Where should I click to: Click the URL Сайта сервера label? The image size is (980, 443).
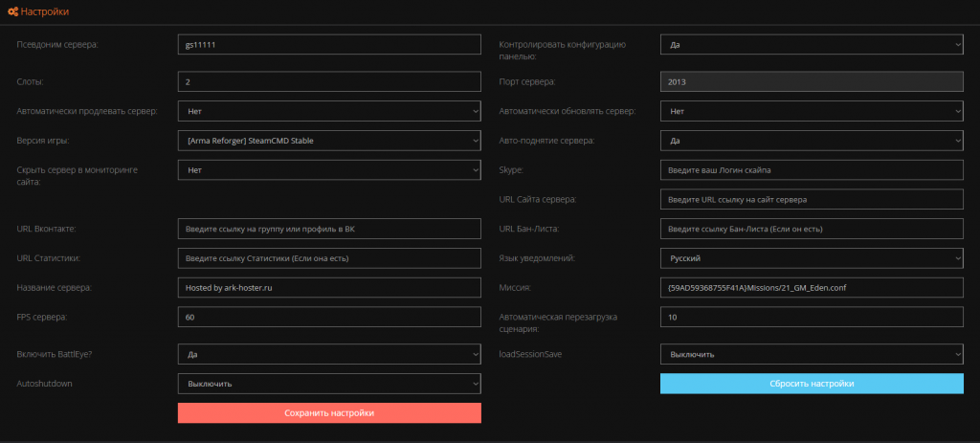(x=538, y=199)
